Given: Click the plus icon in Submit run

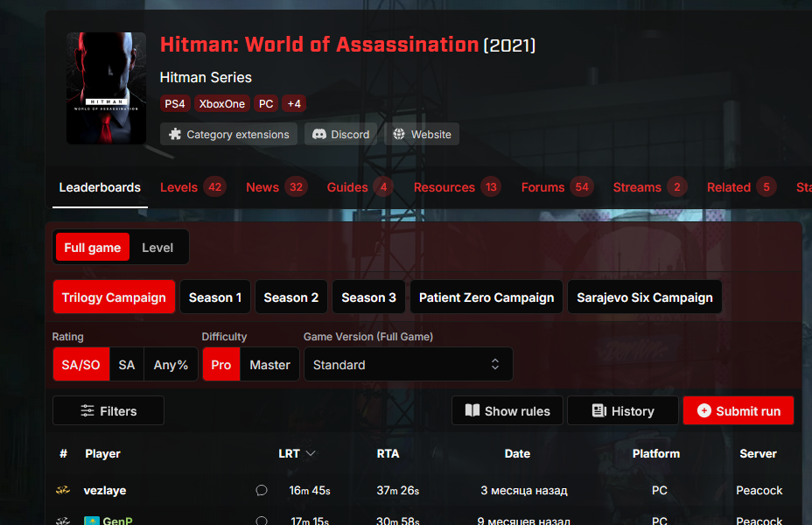Looking at the screenshot, I should [x=703, y=410].
